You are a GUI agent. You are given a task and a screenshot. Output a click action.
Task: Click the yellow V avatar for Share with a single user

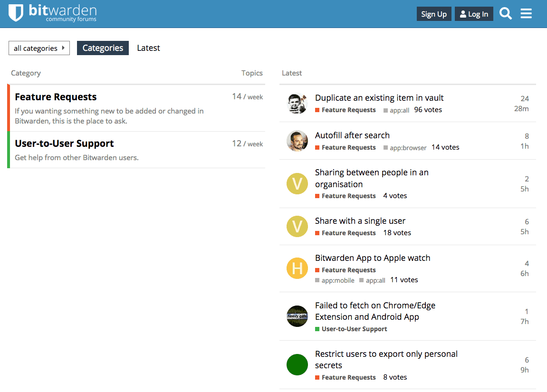pyautogui.click(x=297, y=227)
